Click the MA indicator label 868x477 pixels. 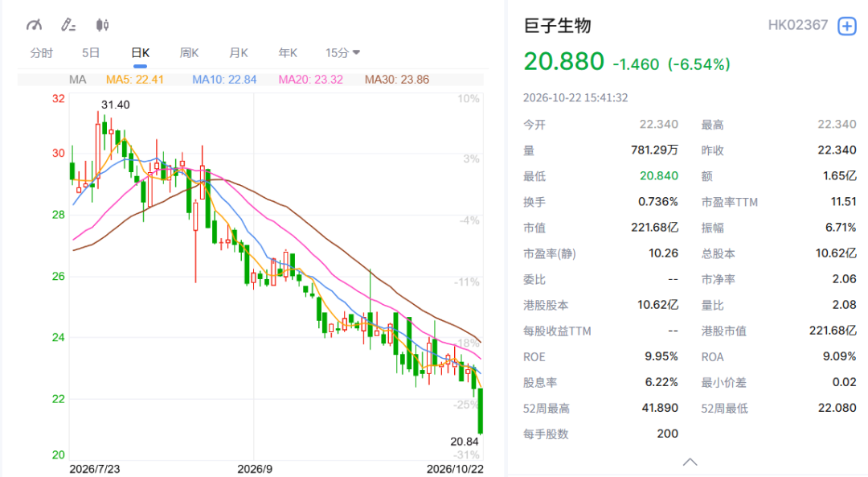[77, 79]
